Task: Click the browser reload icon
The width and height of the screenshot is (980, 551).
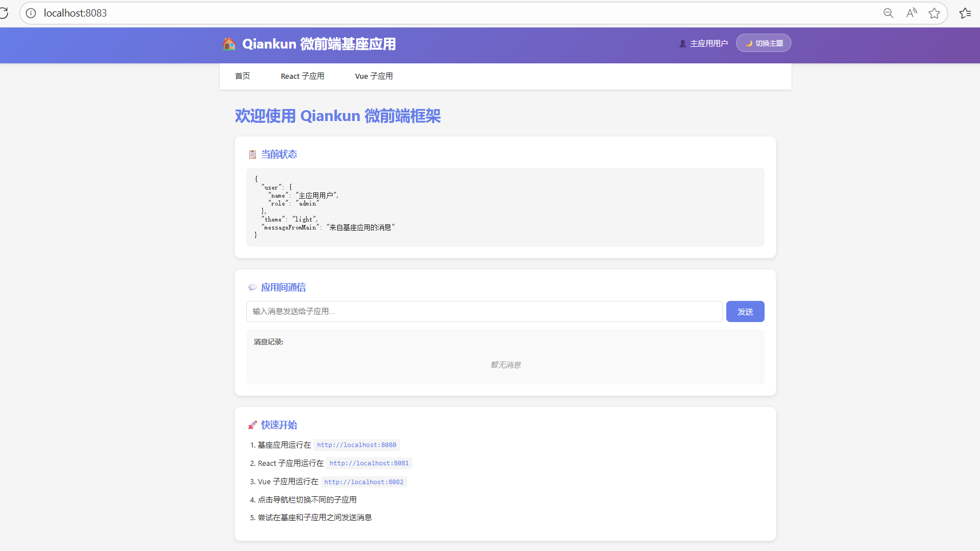Action: (x=3, y=13)
